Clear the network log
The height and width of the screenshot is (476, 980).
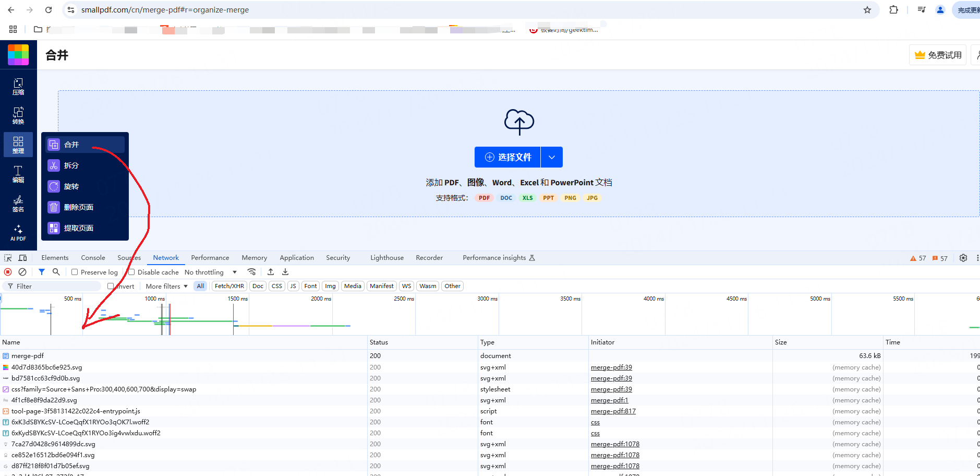click(x=22, y=272)
